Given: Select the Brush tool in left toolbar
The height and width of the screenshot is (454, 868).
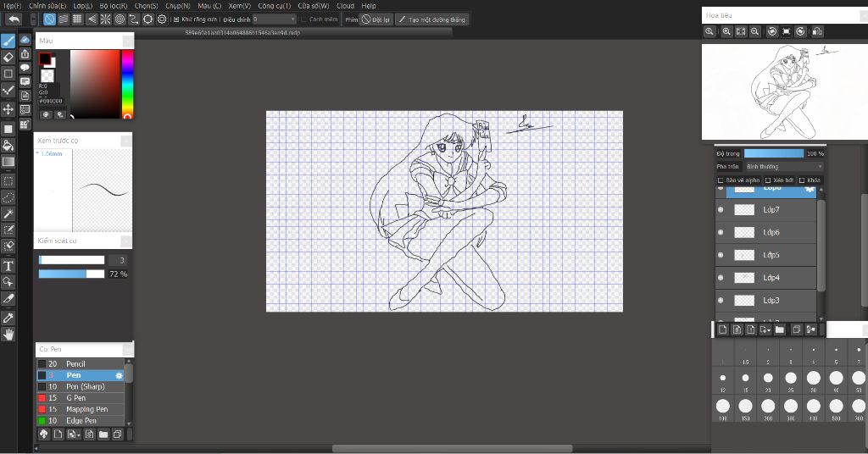Looking at the screenshot, I should (x=8, y=41).
